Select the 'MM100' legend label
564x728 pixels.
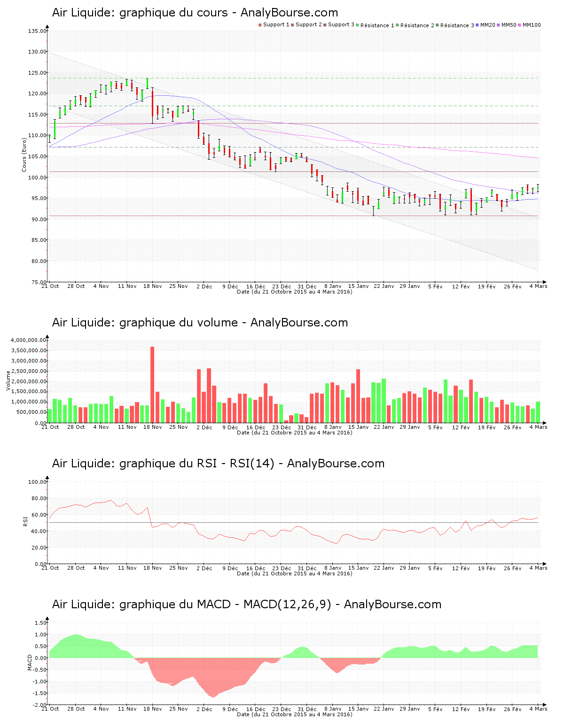tap(532, 25)
